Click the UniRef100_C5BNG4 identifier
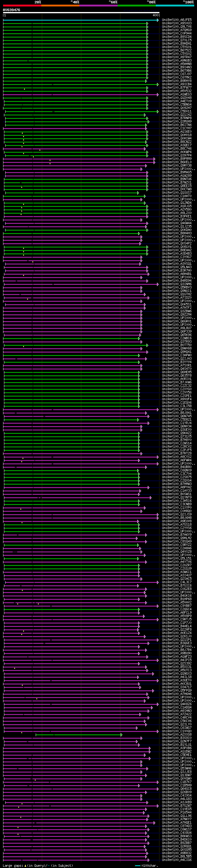Image resolution: width=197 pixels, height=868 pixels. click(177, 104)
